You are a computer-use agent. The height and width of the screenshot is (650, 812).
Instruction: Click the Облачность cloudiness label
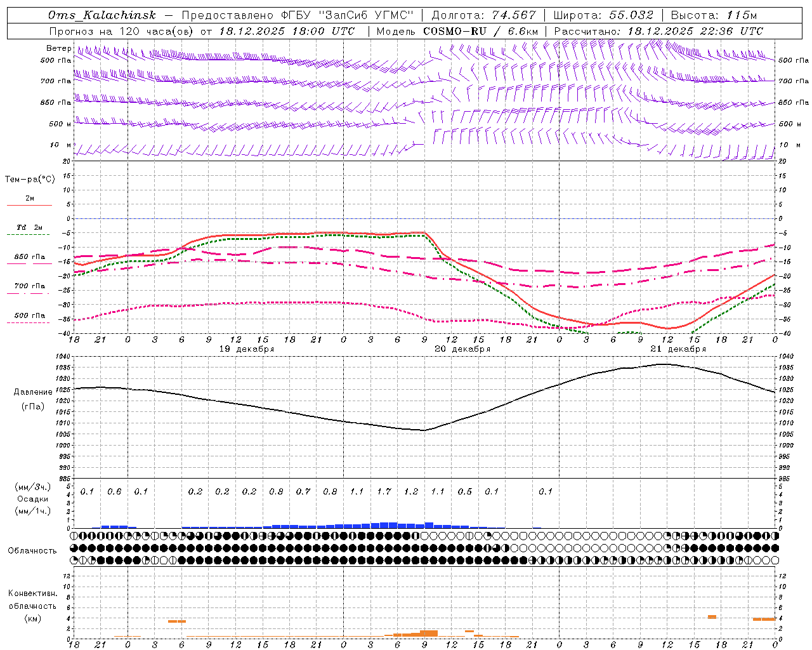(x=32, y=550)
